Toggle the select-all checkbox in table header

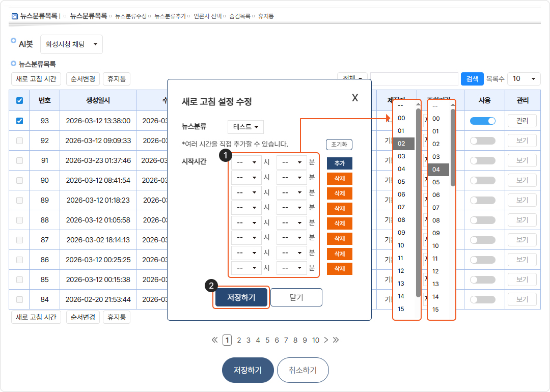tap(19, 101)
